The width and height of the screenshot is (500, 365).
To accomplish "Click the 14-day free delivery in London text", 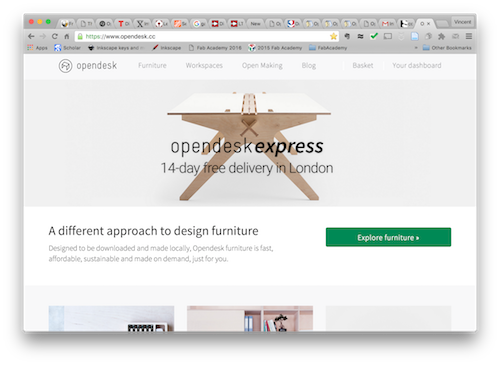I will [247, 168].
